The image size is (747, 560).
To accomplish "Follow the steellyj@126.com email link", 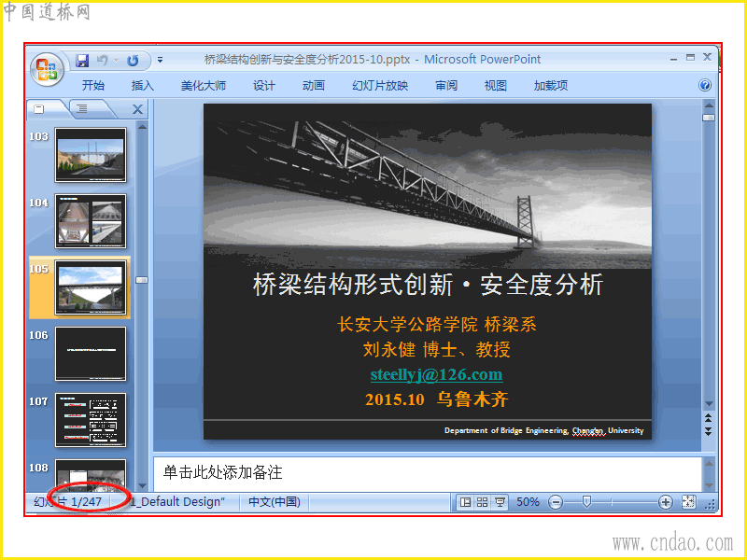I will (x=436, y=374).
